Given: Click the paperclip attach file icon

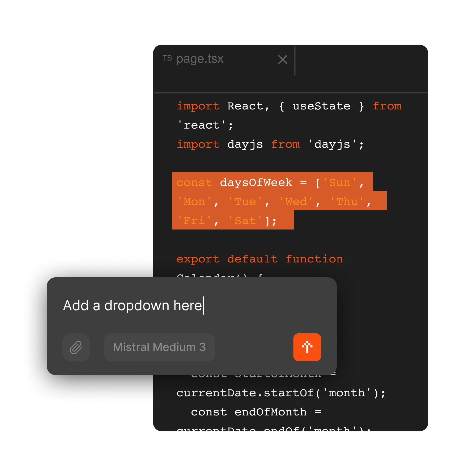Looking at the screenshot, I should pyautogui.click(x=76, y=347).
